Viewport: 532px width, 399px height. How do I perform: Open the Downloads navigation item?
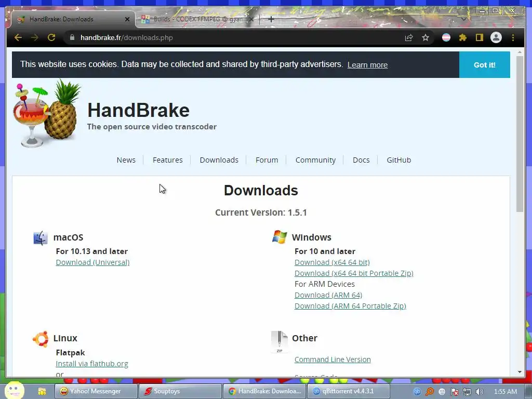coord(219,160)
